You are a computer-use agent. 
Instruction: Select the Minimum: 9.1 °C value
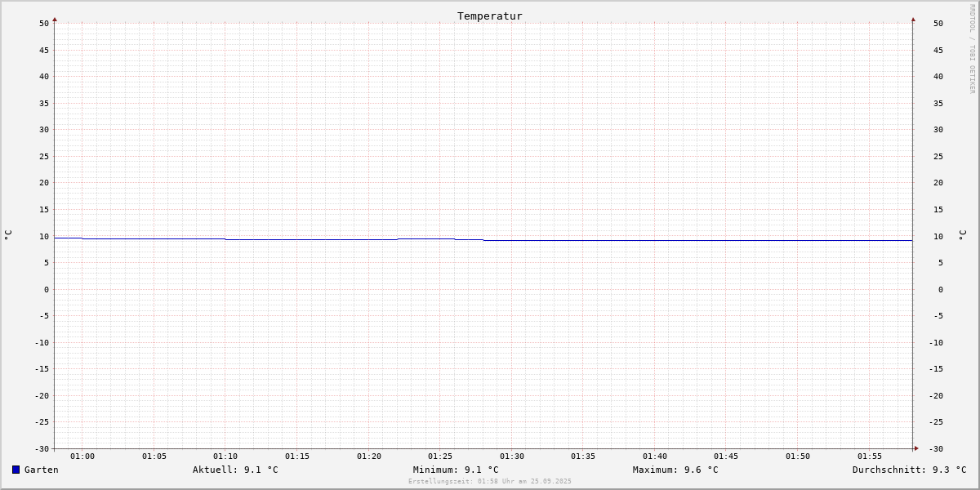pyautogui.click(x=456, y=470)
